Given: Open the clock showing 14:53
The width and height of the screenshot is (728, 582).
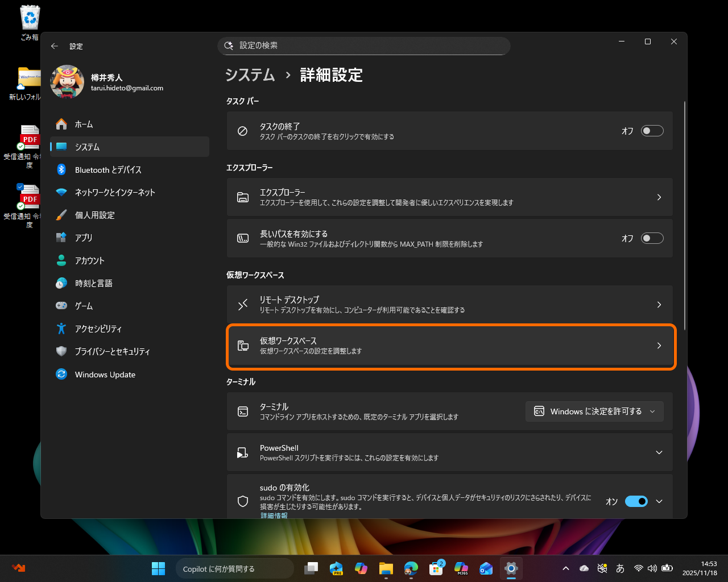Looking at the screenshot, I should 700,568.
